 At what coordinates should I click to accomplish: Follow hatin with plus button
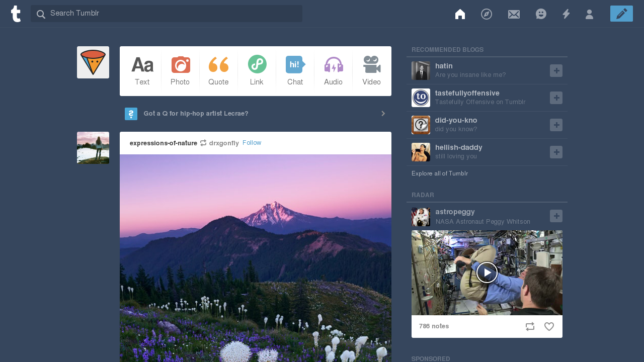tap(556, 71)
